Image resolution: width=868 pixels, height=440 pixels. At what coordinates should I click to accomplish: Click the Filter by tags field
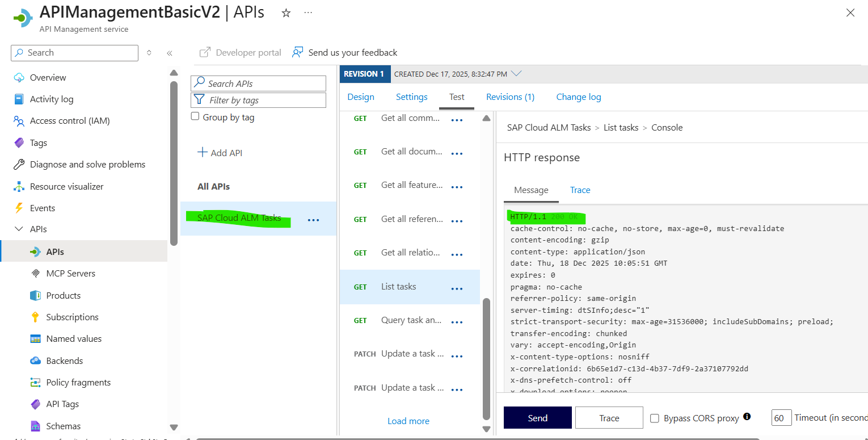(x=259, y=100)
